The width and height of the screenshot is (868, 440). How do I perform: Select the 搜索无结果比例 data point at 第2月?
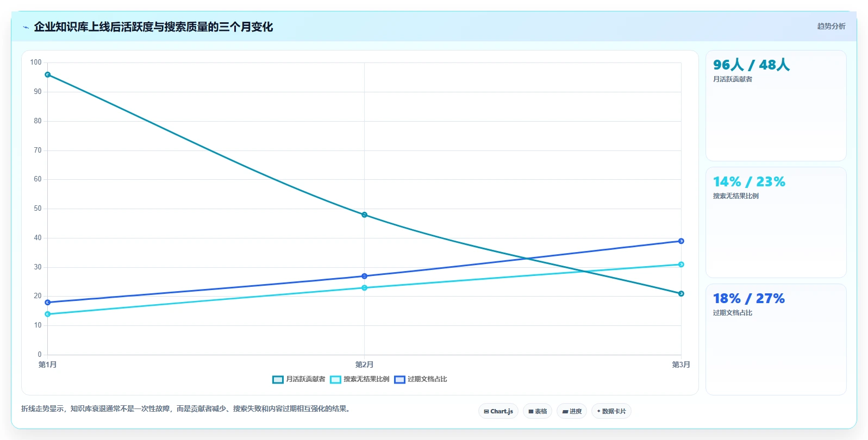click(x=364, y=288)
